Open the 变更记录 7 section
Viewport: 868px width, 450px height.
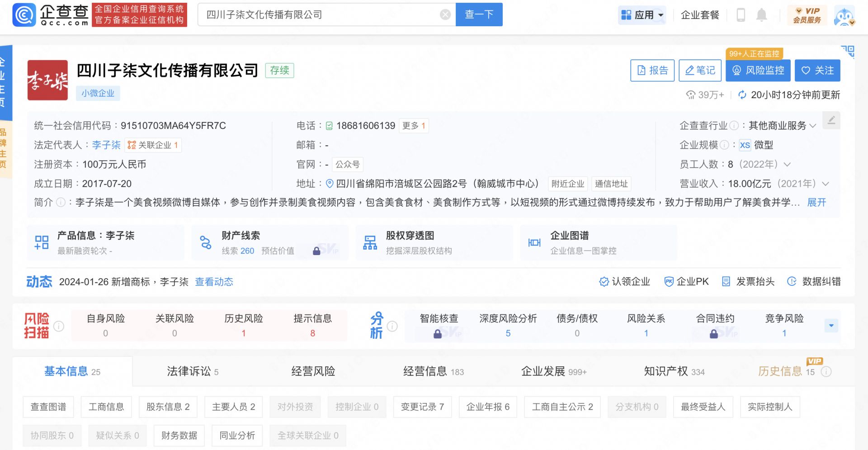[423, 407]
